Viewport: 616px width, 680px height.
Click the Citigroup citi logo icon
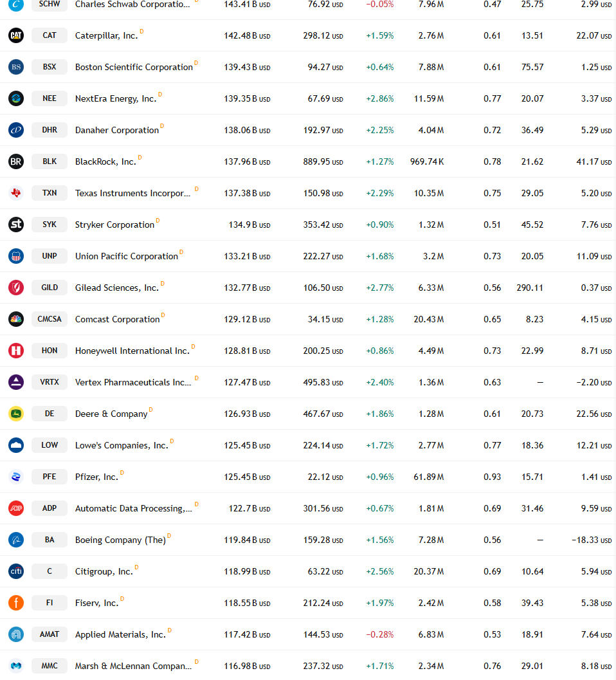(x=16, y=571)
